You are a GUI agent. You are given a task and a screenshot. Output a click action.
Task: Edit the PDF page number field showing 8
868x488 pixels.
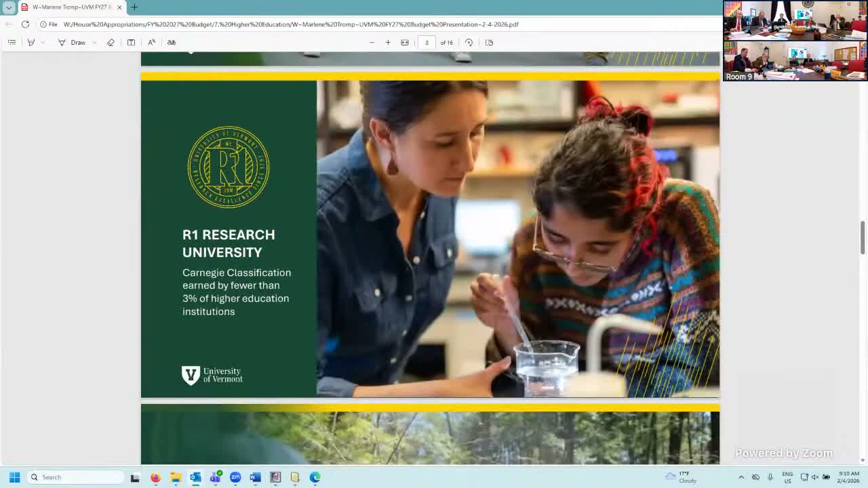[426, 42]
